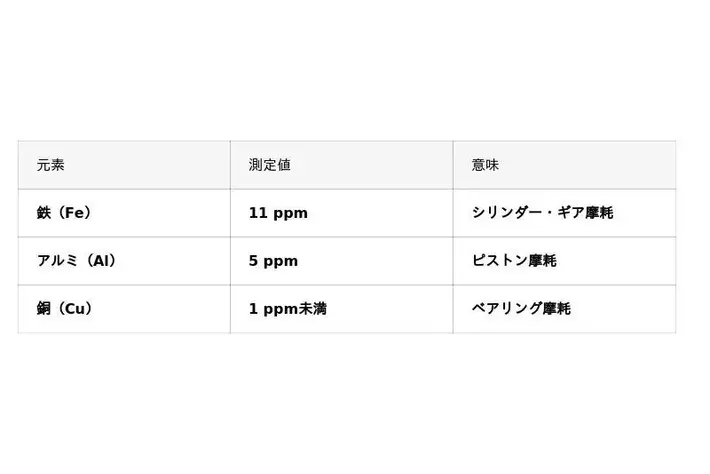Select the 鉄（Fe） element cell
Viewport: 710px width, 474px height.
click(65, 213)
